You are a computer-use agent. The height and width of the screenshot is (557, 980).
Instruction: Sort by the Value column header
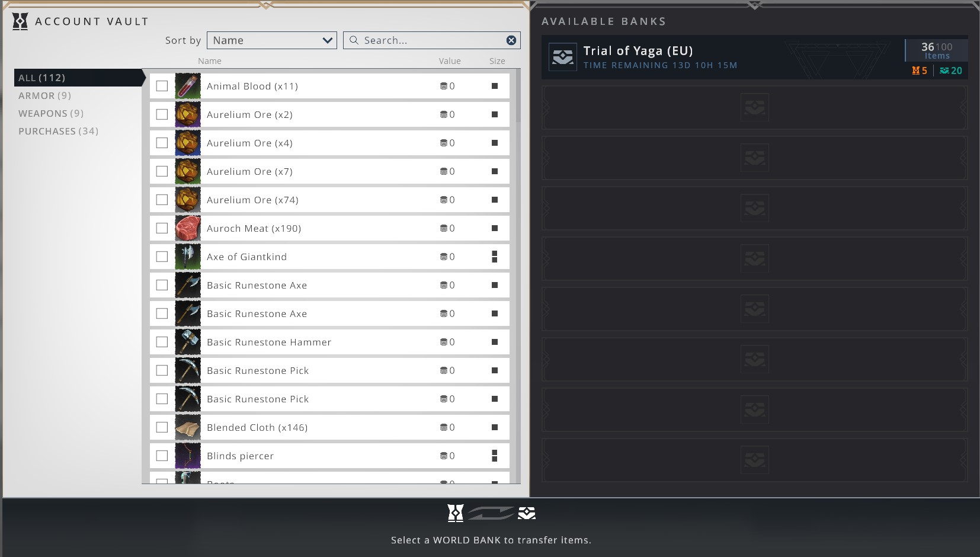click(450, 61)
